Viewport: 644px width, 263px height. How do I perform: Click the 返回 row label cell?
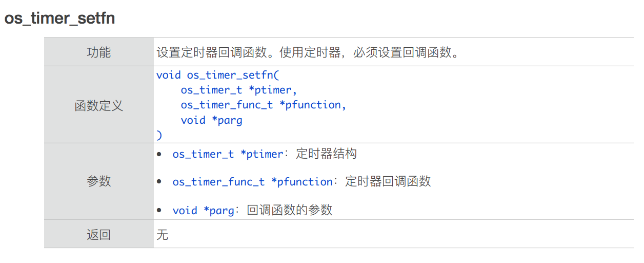point(98,235)
